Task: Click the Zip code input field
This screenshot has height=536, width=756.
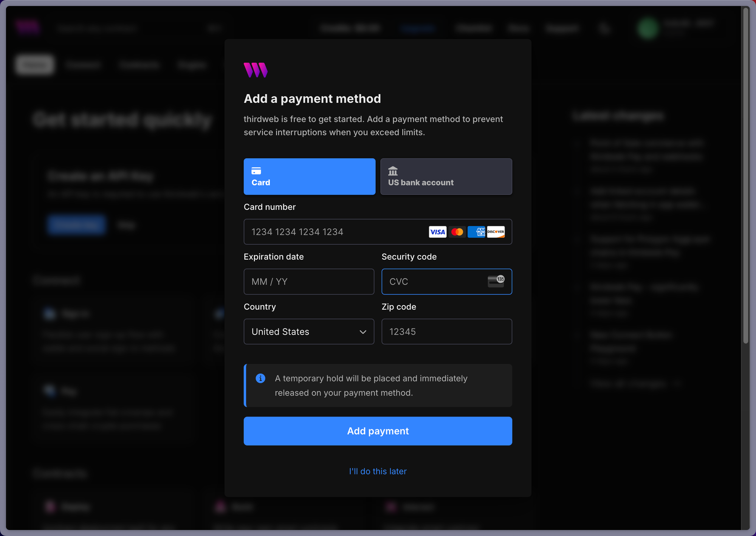Action: coord(446,332)
